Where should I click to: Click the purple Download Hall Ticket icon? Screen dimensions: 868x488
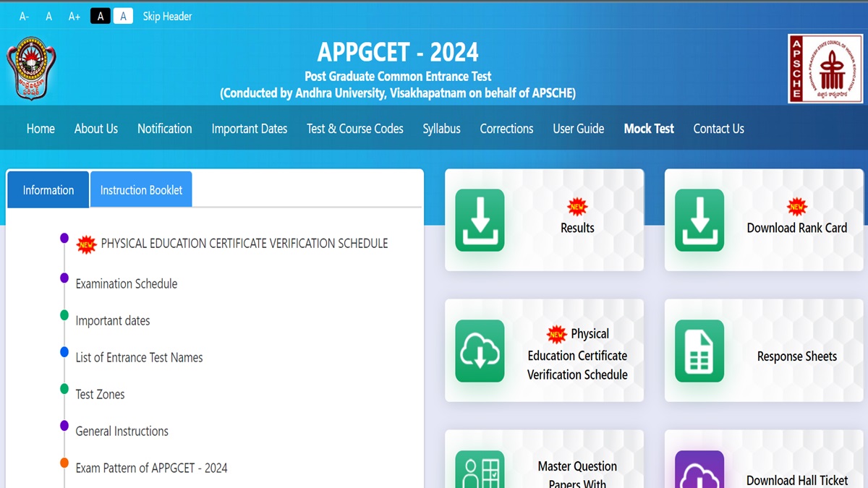[x=699, y=469]
